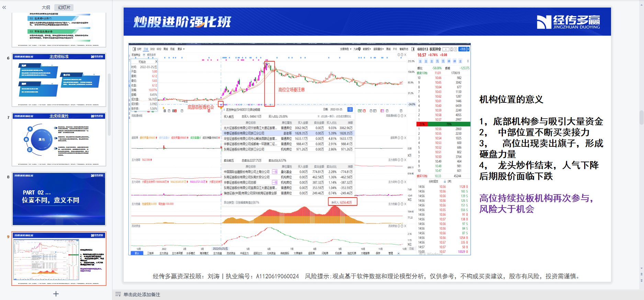This screenshot has height=300, width=644.
Task: Click the editor scroll-down arrow
Action: pos(641,268)
